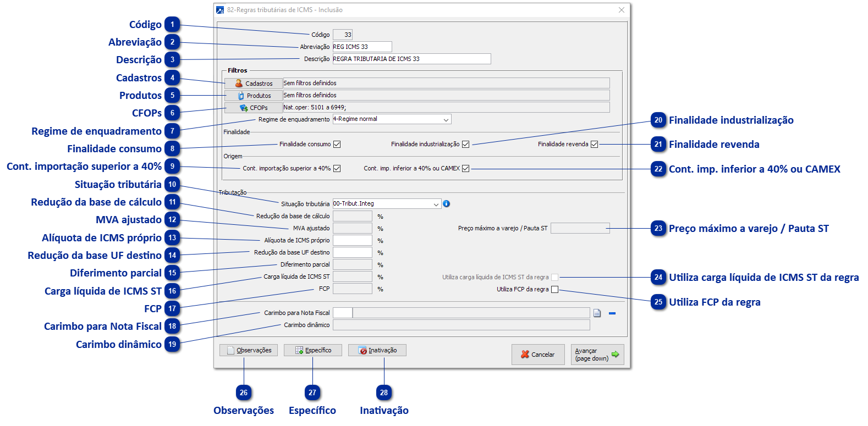This screenshot has height=426, width=868.
Task: Click the '82-Regras tributárias de ICMS - Inclusão' title
Action: point(285,10)
